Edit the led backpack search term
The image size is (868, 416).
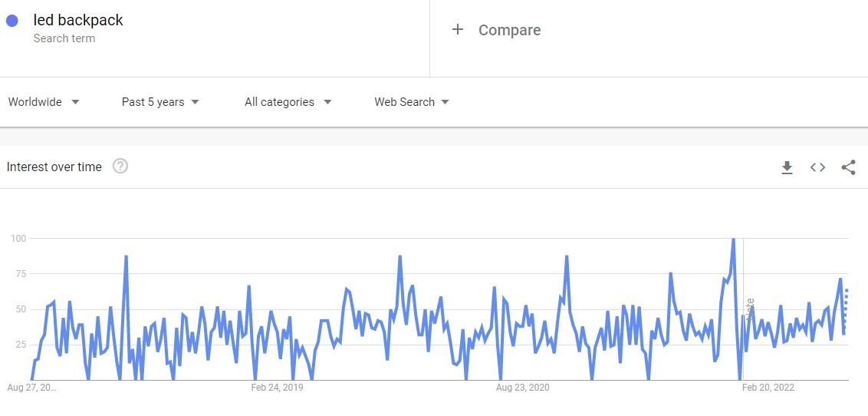(78, 20)
